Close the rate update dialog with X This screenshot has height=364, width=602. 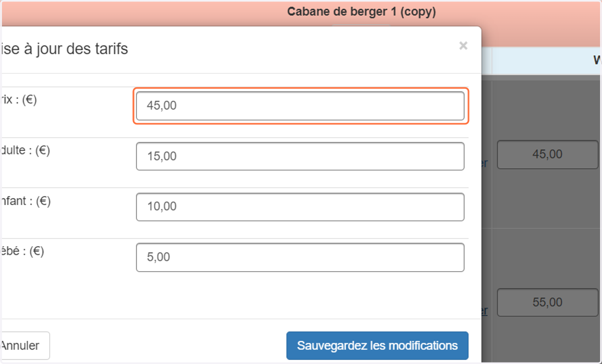[463, 46]
